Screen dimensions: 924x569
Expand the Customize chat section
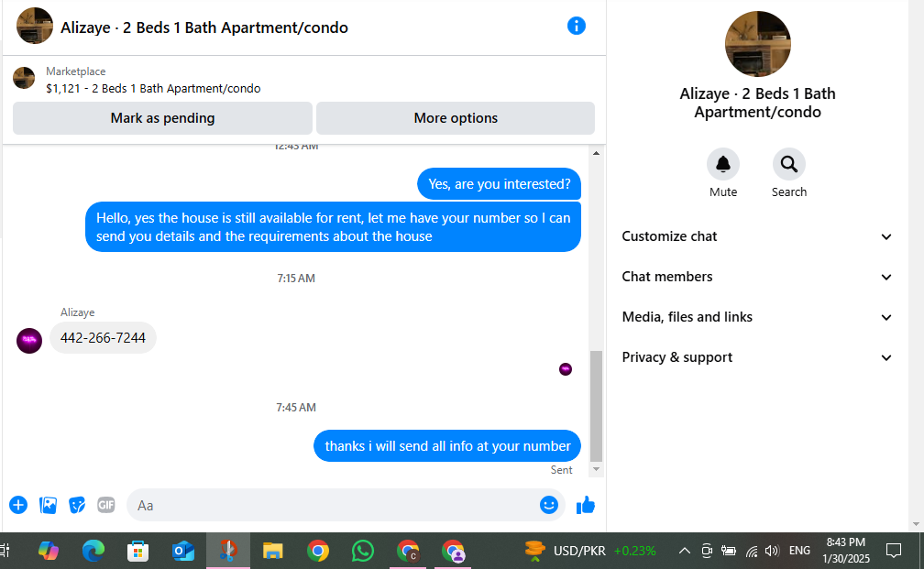pos(757,236)
